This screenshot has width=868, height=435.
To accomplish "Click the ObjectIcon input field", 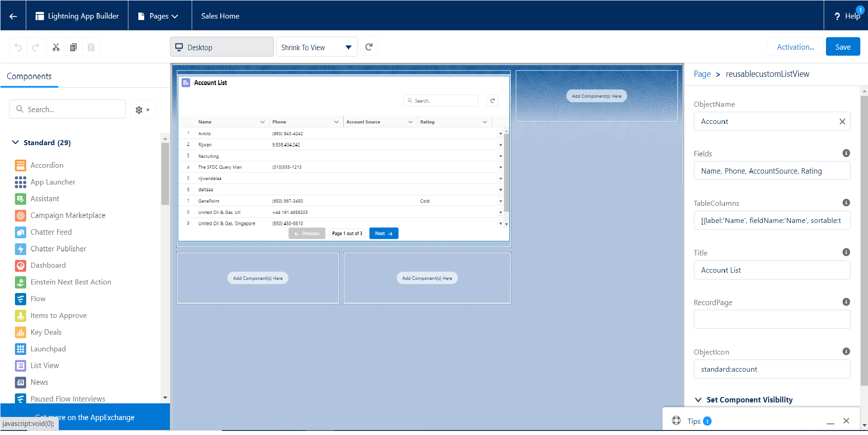I will click(772, 369).
